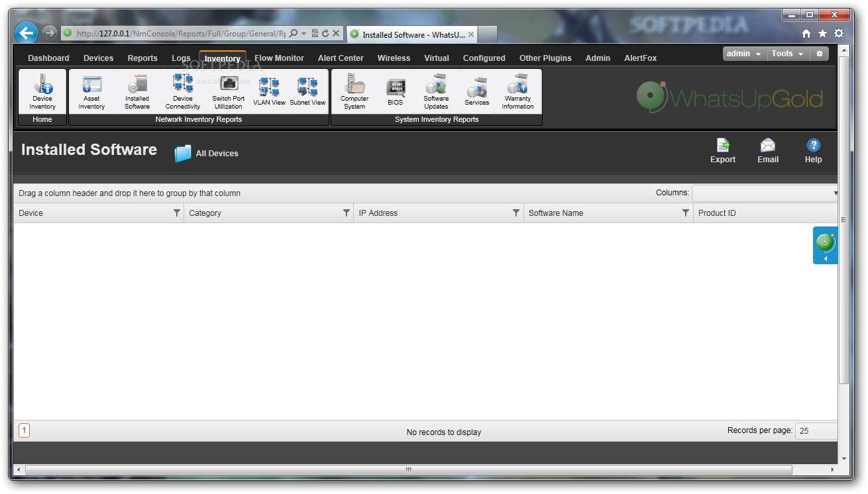Open Help for this report
The width and height of the screenshot is (868, 494).
814,151
